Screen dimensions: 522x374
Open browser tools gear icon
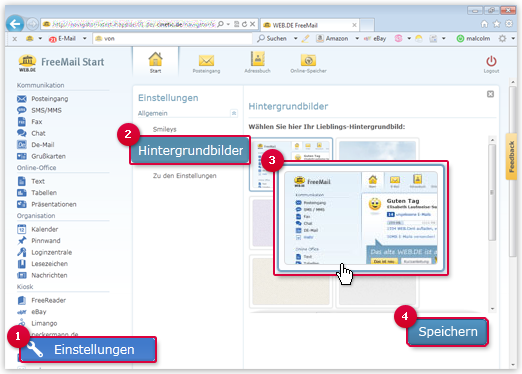(509, 24)
